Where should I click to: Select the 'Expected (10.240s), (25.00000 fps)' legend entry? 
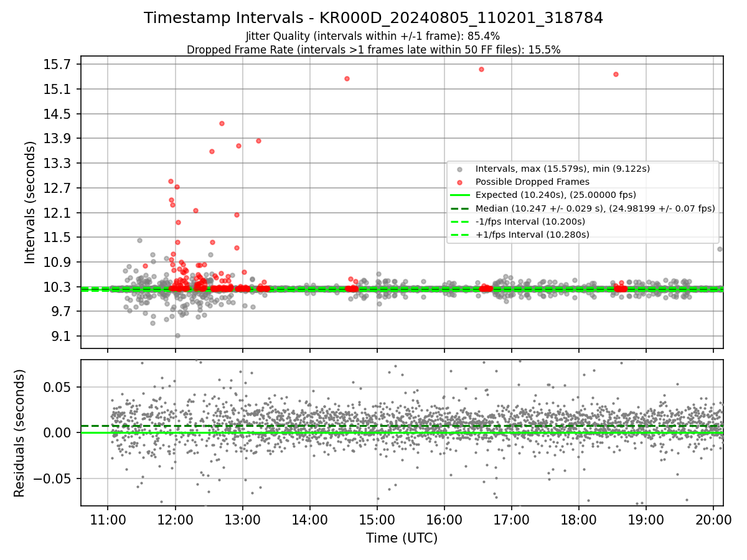pyautogui.click(x=556, y=195)
